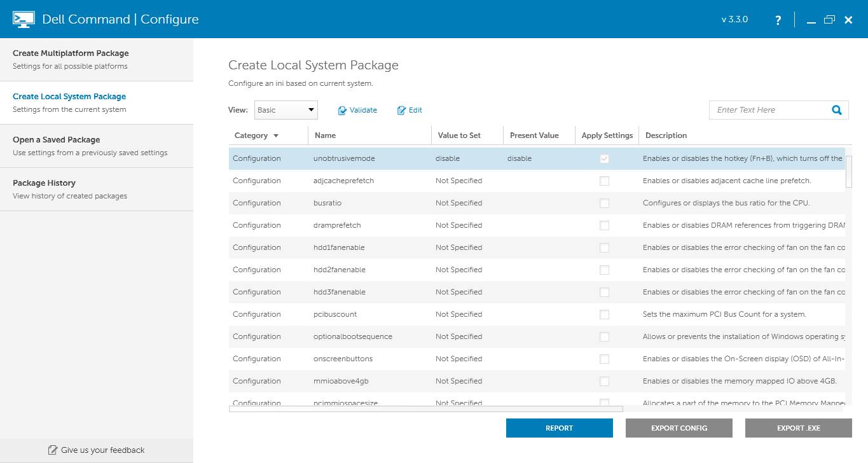Check Apply Settings for mmioabove4gb

pyautogui.click(x=604, y=381)
